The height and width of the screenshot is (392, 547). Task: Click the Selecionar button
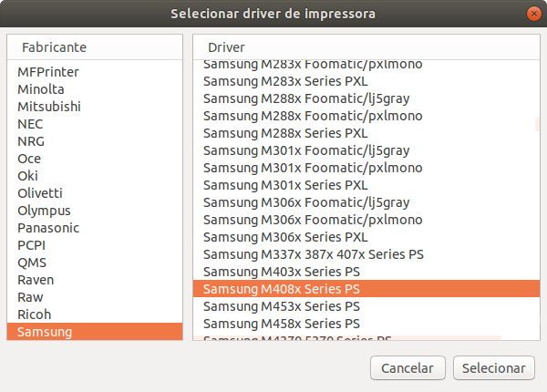493,368
